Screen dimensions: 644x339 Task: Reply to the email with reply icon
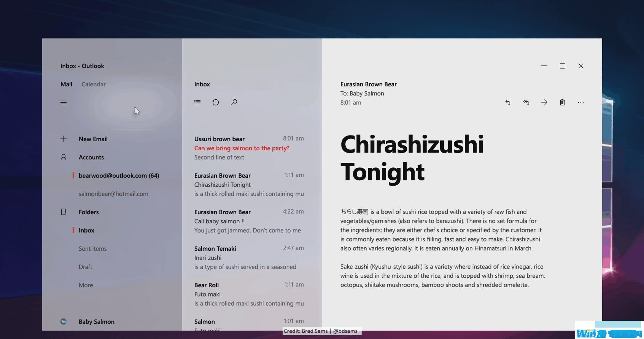coord(508,102)
